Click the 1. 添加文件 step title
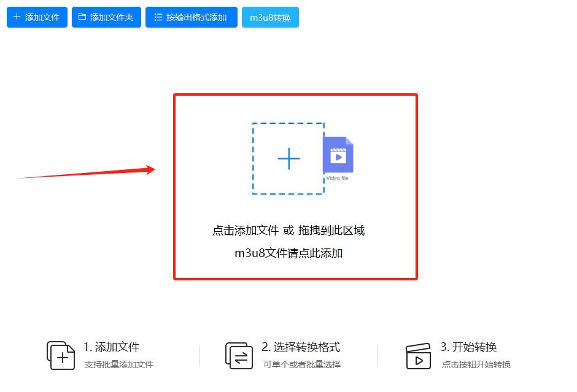This screenshot has width=577, height=392. pos(112,347)
